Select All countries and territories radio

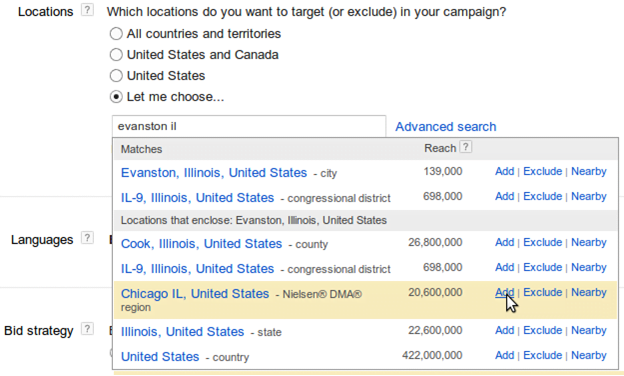click(x=116, y=34)
